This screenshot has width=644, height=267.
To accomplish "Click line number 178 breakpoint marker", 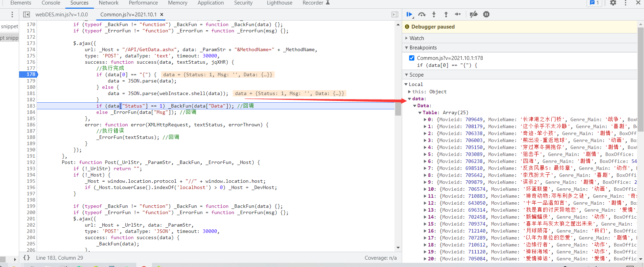I will (28, 74).
